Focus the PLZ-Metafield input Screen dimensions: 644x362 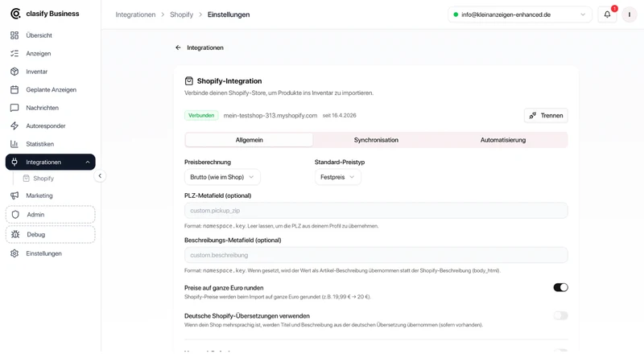[376, 210]
